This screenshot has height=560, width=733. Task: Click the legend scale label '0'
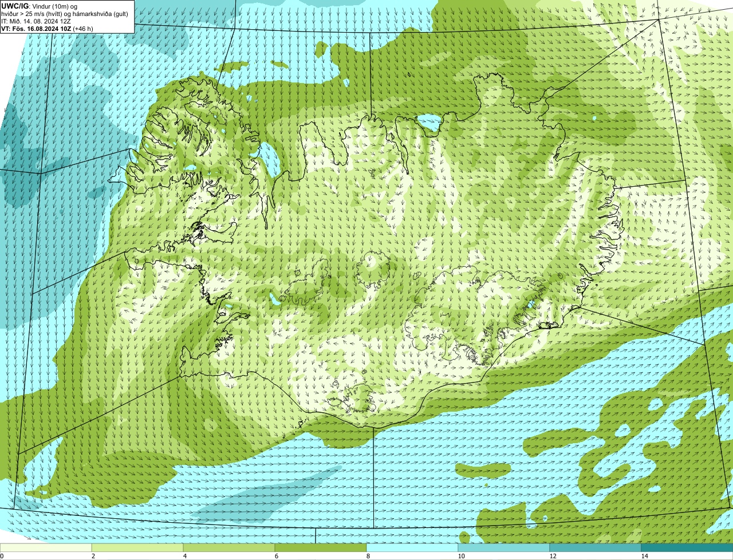tap(2, 556)
